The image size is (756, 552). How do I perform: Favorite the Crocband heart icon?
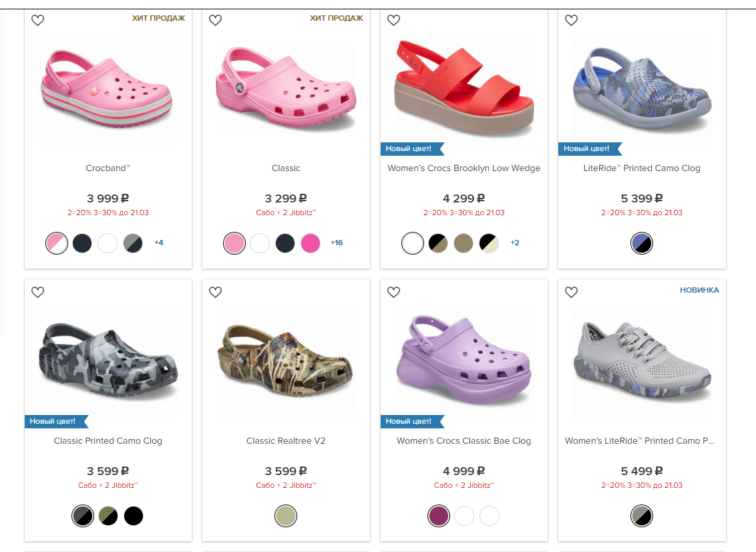[38, 20]
